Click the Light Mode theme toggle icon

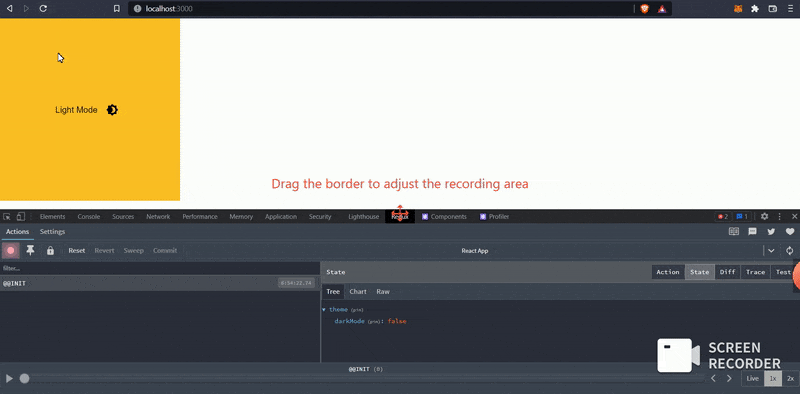pyautogui.click(x=112, y=110)
